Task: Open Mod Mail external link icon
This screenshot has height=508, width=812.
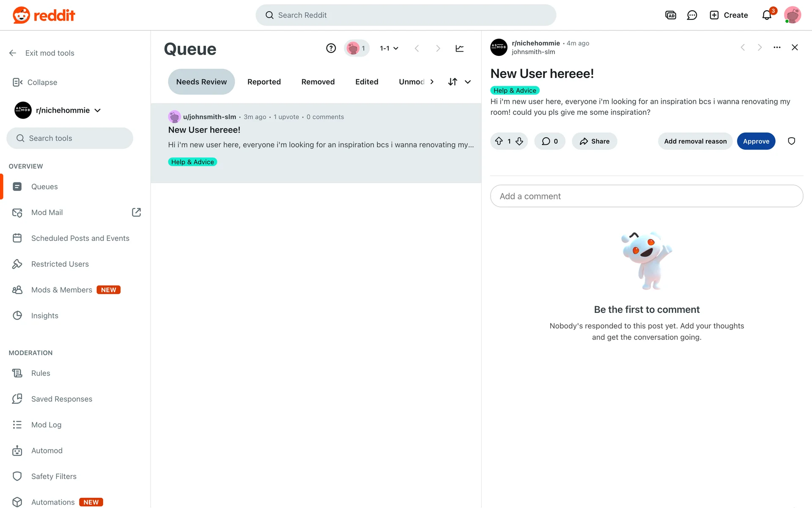Action: click(x=136, y=212)
